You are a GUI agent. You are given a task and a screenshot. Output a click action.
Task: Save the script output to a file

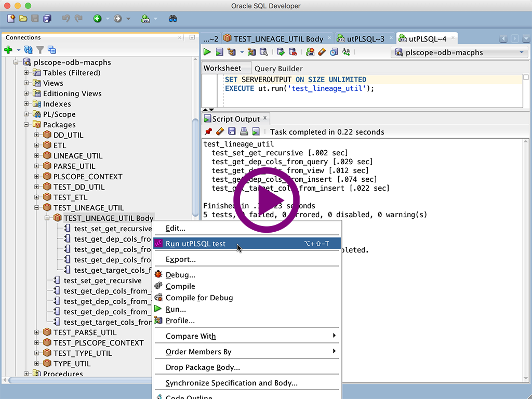[231, 131]
